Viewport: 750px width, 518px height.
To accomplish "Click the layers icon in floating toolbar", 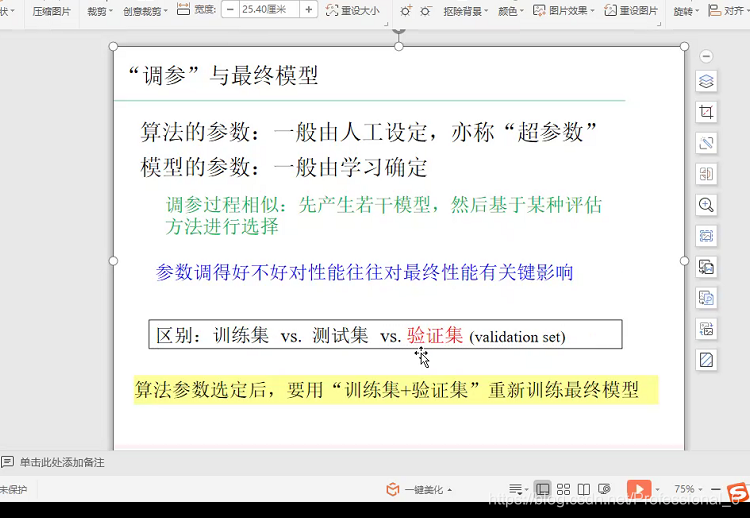I will coord(706,81).
